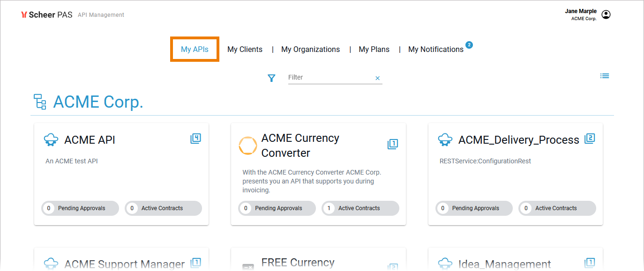The height and width of the screenshot is (271, 644).
Task: Go to My Clients tab
Action: click(x=245, y=49)
